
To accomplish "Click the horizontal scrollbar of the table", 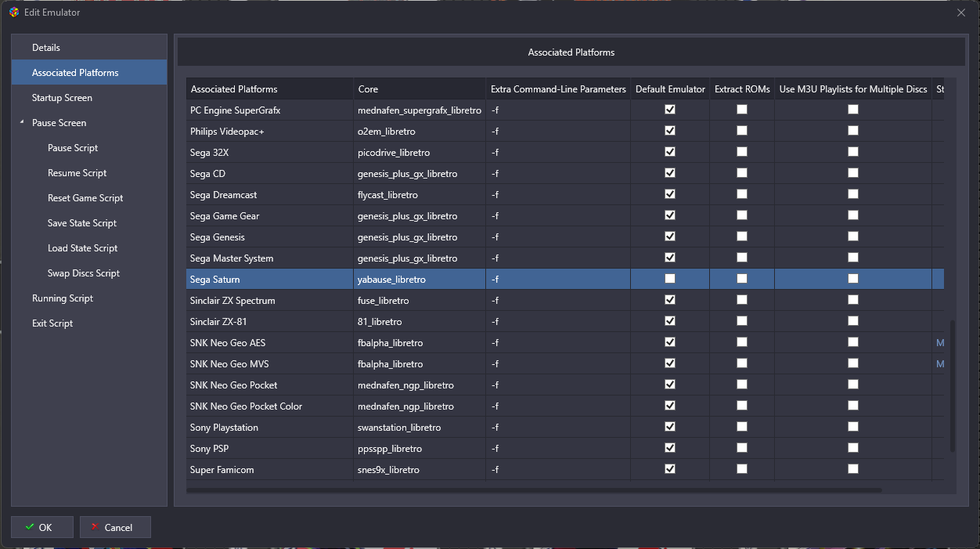I will click(534, 490).
